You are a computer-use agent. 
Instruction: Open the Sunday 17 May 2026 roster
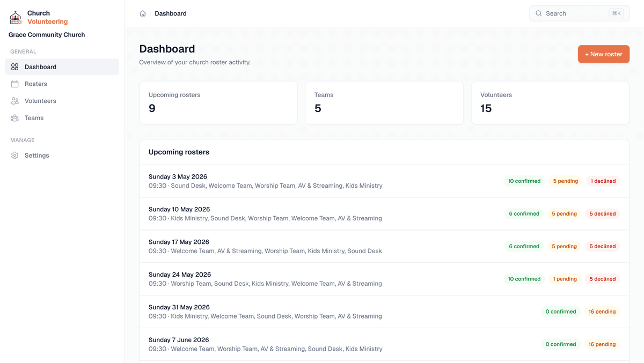[x=384, y=247]
